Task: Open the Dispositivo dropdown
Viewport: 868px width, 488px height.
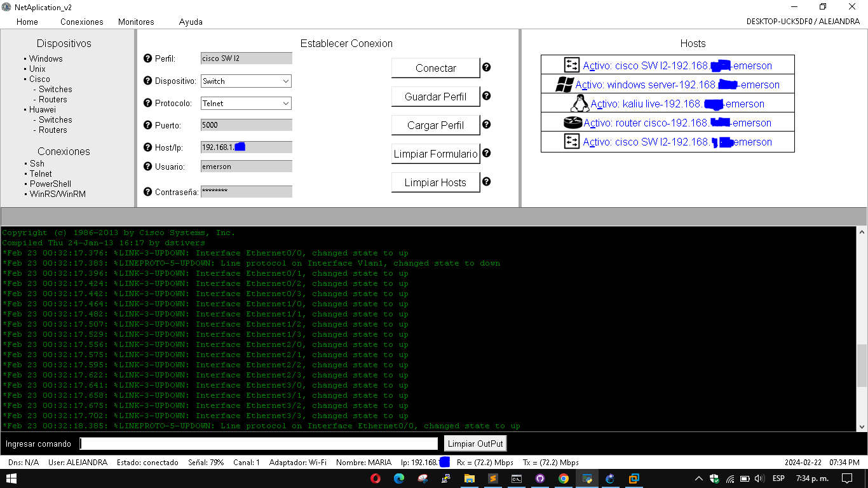Action: 246,81
